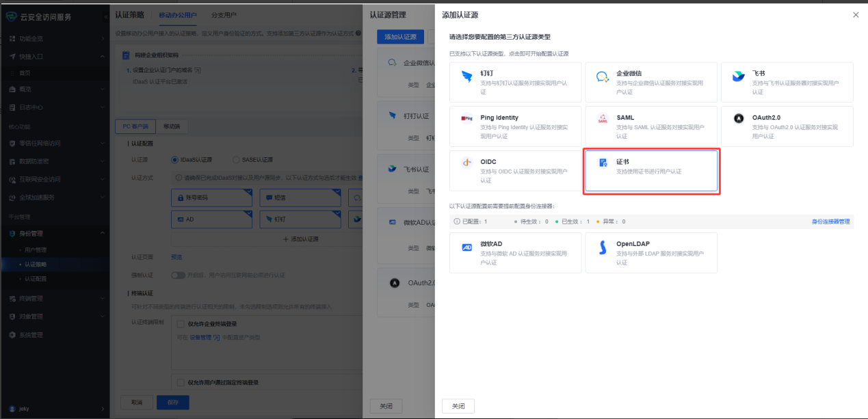868x419 pixels.
Task: Click the 证书 certificate icon
Action: [602, 163]
